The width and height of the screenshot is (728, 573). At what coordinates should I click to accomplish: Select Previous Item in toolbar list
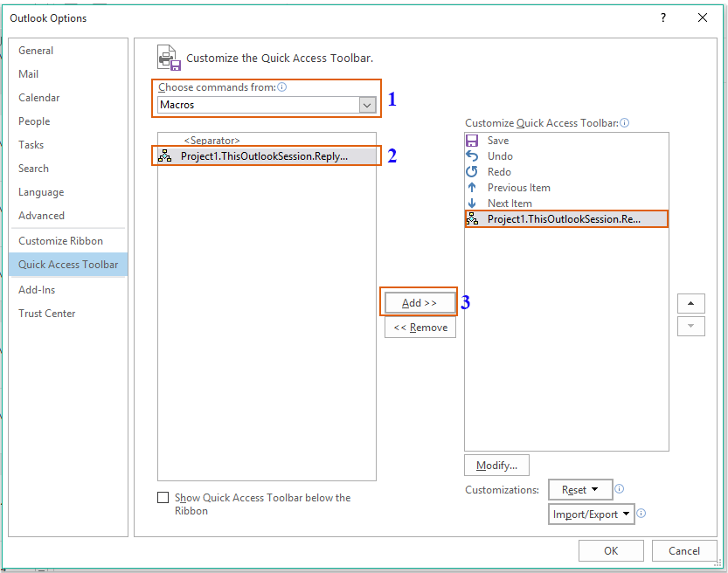518,188
